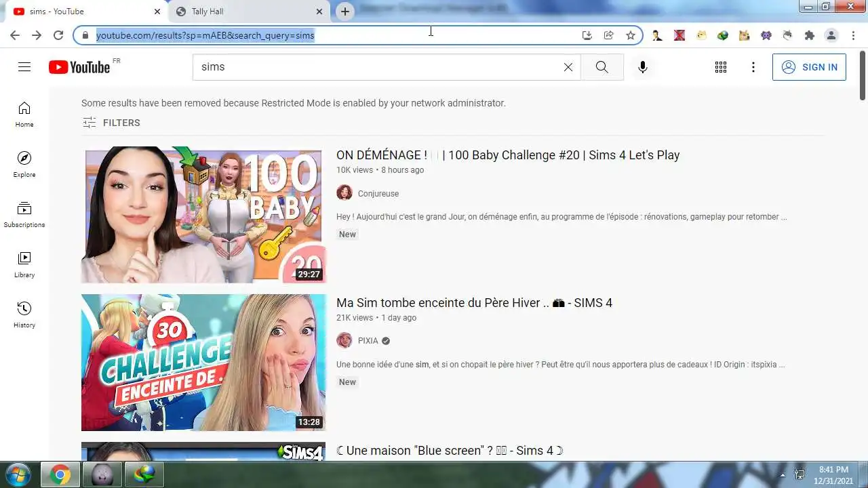Click the magnifier search button
Image resolution: width=868 pixels, height=488 pixels.
pos(601,67)
